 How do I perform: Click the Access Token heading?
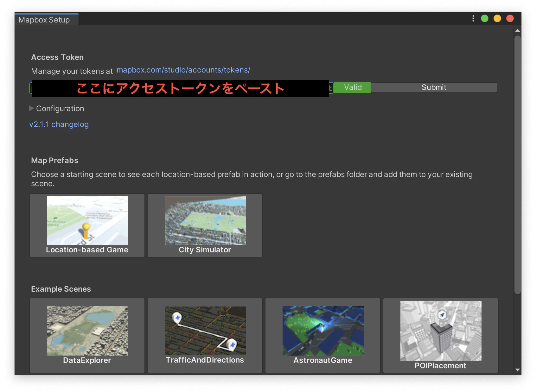[x=57, y=57]
